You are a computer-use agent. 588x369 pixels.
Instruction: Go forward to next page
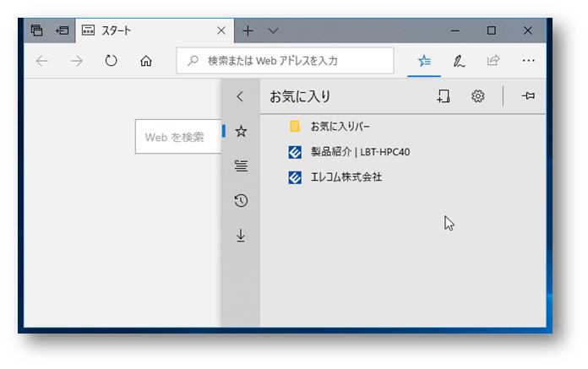(77, 61)
